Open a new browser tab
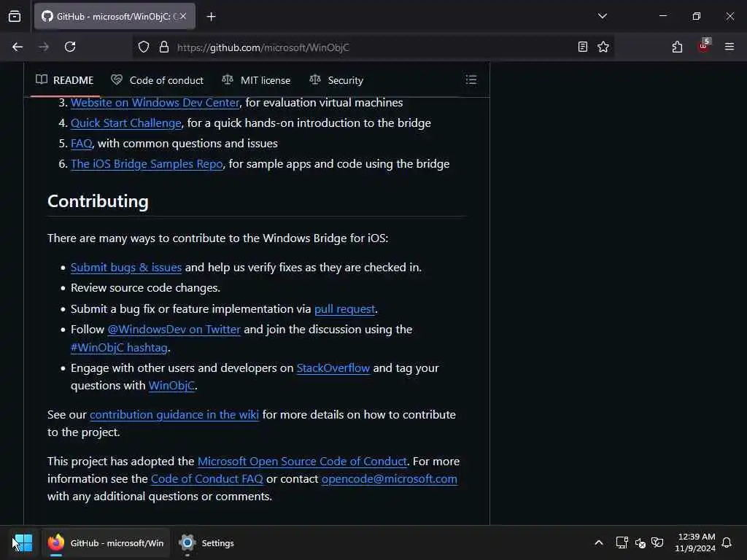The image size is (747, 560). coord(211,17)
